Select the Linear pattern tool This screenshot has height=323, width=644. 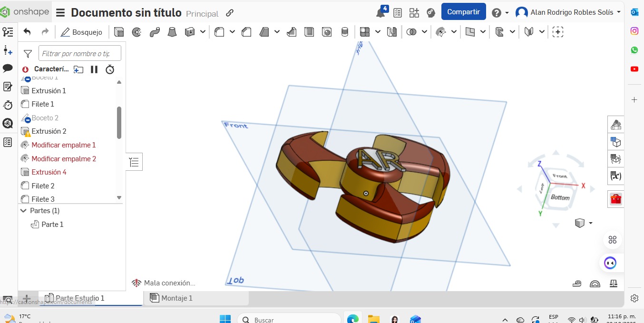(365, 32)
